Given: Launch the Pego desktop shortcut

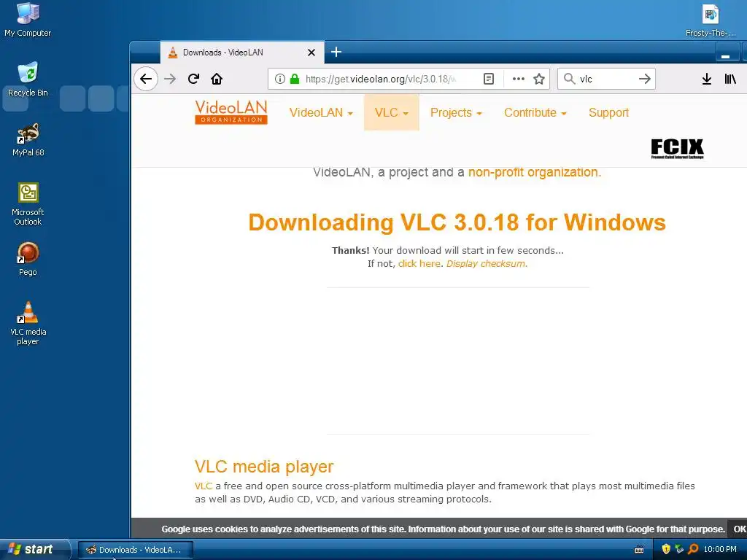Looking at the screenshot, I should tap(28, 259).
